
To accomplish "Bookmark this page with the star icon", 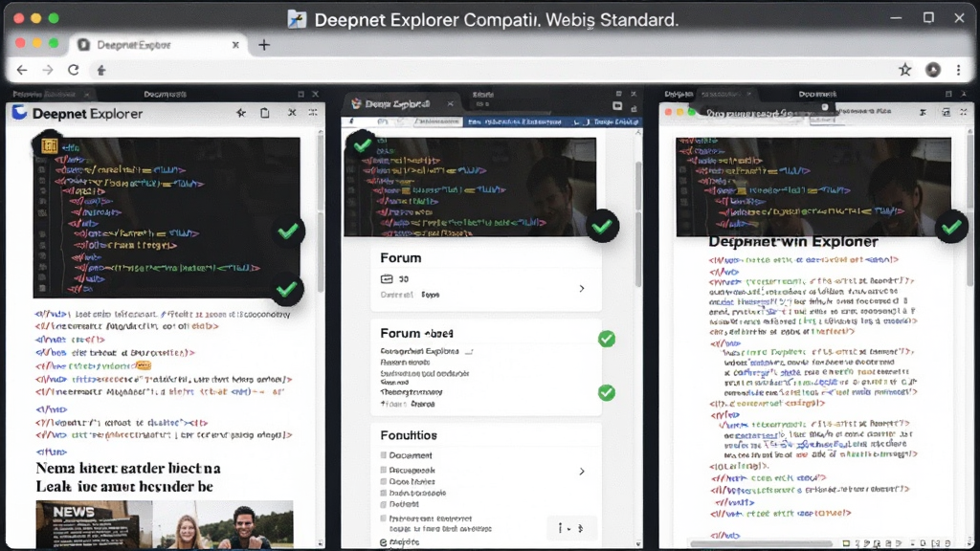I will (905, 70).
